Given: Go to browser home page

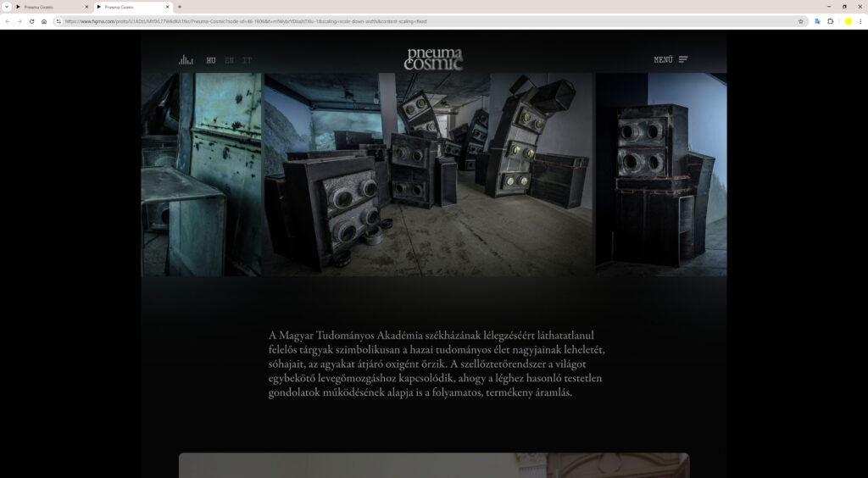Looking at the screenshot, I should tap(44, 21).
